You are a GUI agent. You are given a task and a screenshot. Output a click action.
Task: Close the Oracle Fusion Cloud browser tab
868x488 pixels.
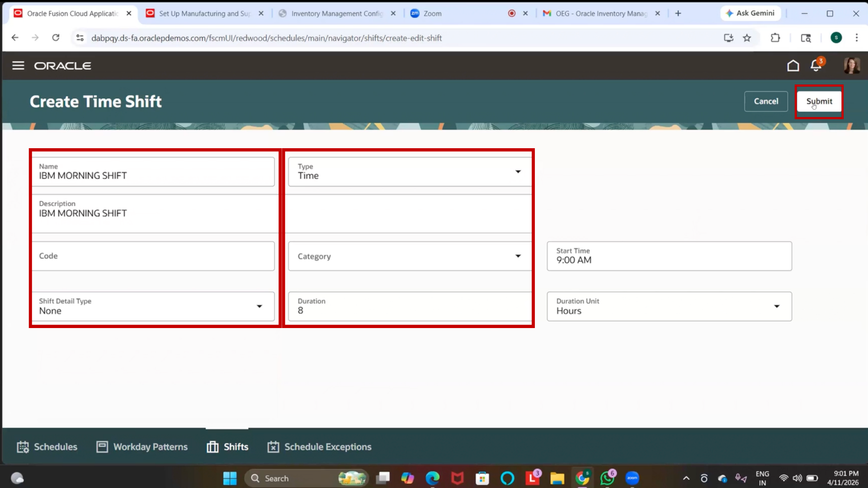point(129,14)
